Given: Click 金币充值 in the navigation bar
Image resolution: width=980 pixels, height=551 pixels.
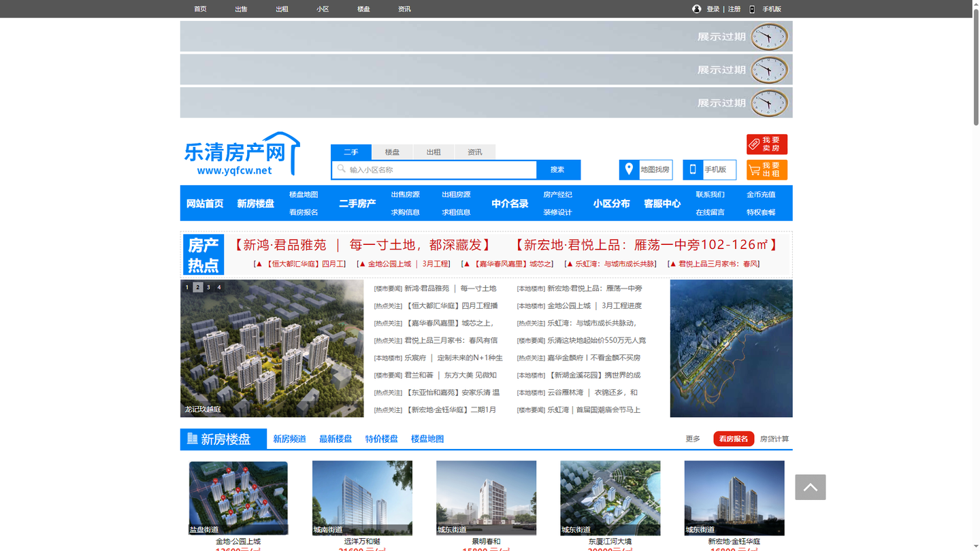Looking at the screenshot, I should 761,195.
